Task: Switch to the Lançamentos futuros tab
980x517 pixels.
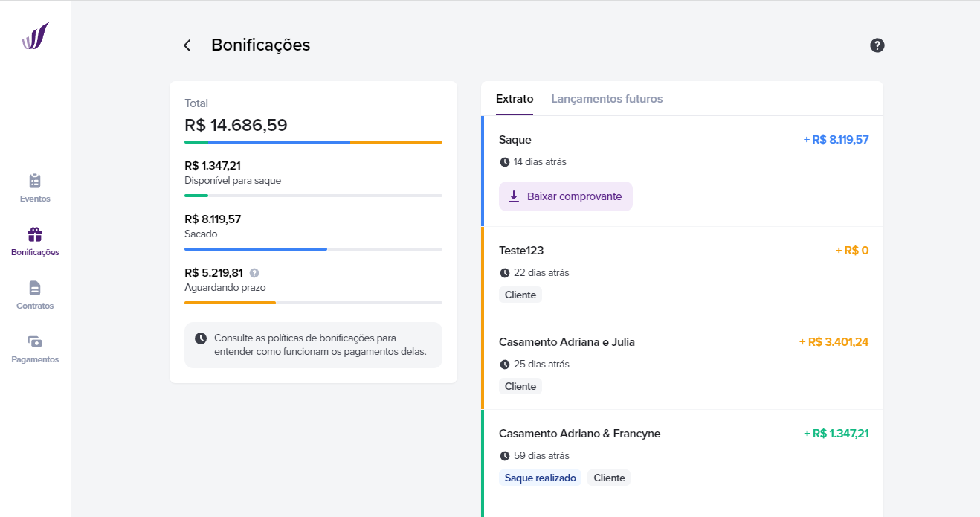Action: point(607,99)
